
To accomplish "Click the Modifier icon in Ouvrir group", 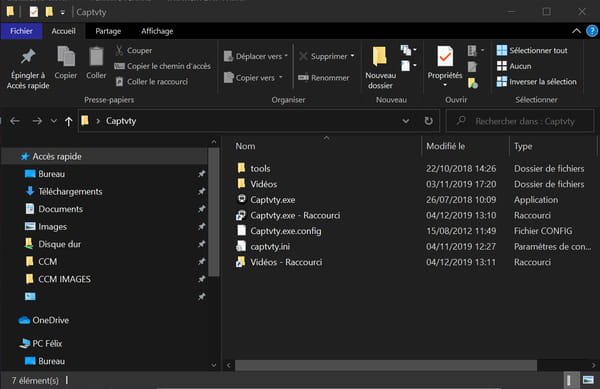I will (x=473, y=67).
